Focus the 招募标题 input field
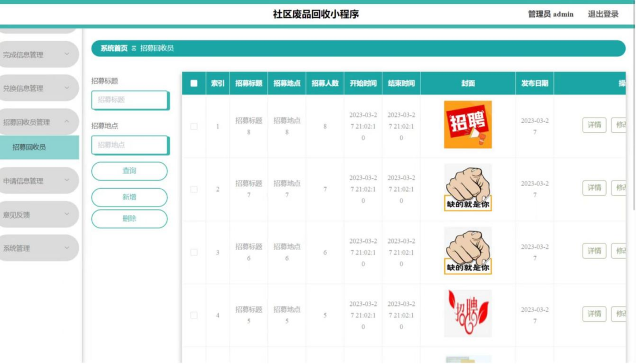This screenshot has width=636, height=364. [x=130, y=100]
